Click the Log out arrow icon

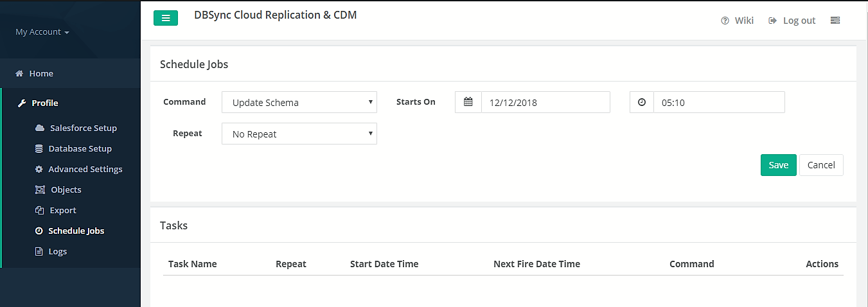(772, 21)
